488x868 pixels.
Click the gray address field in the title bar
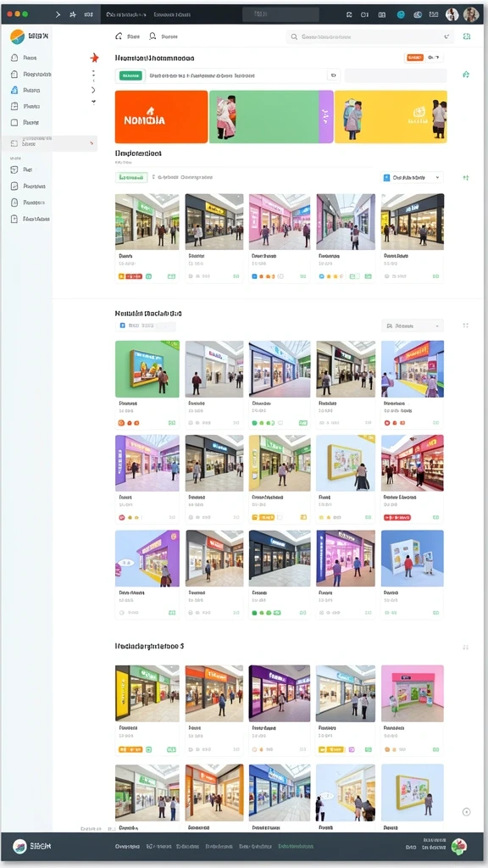280,14
